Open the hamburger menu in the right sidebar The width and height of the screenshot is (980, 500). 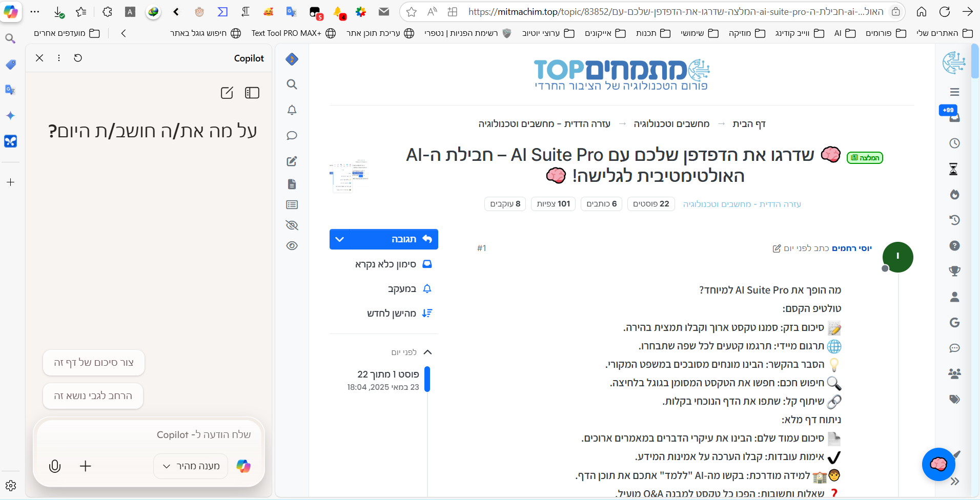tap(954, 92)
